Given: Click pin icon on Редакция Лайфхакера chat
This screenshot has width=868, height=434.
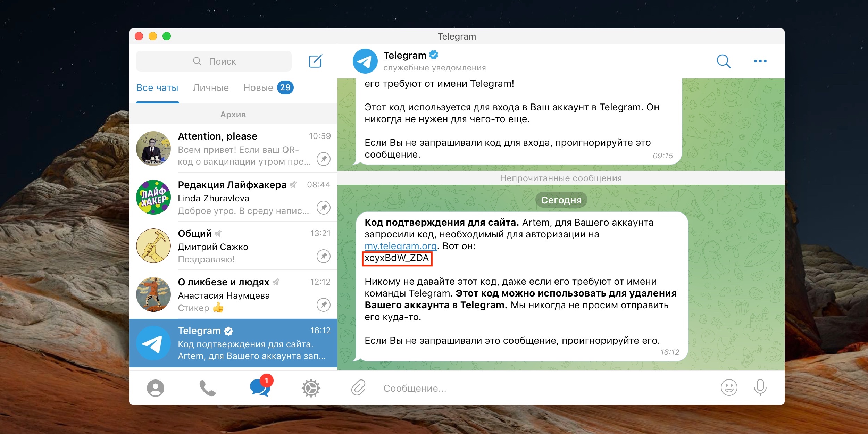Looking at the screenshot, I should click(x=324, y=207).
